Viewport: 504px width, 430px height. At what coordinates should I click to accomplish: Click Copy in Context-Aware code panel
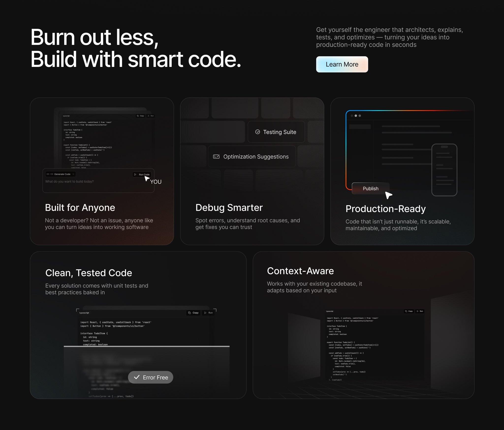point(409,311)
